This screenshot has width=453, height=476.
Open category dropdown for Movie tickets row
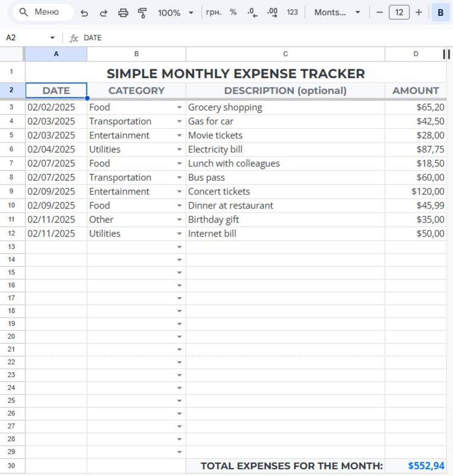(x=180, y=135)
